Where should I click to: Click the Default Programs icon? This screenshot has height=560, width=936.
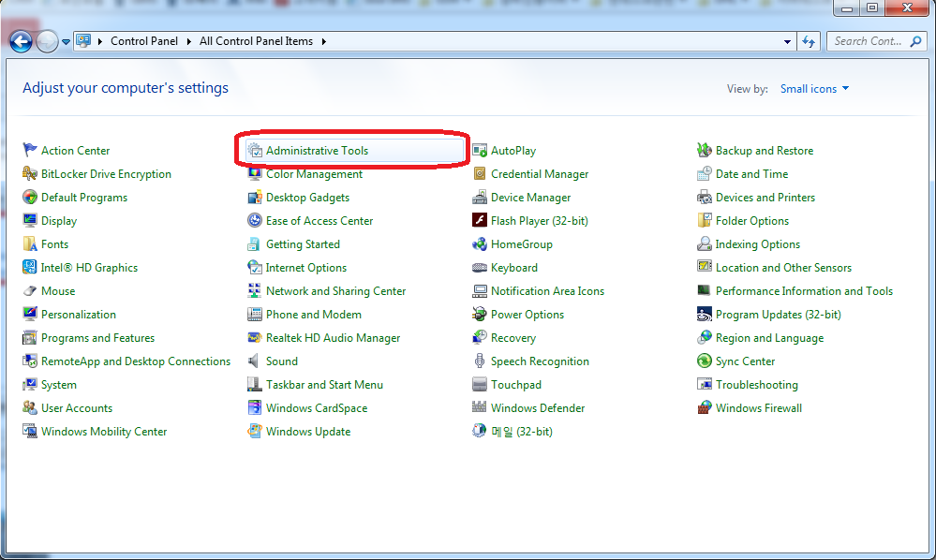pos(30,197)
